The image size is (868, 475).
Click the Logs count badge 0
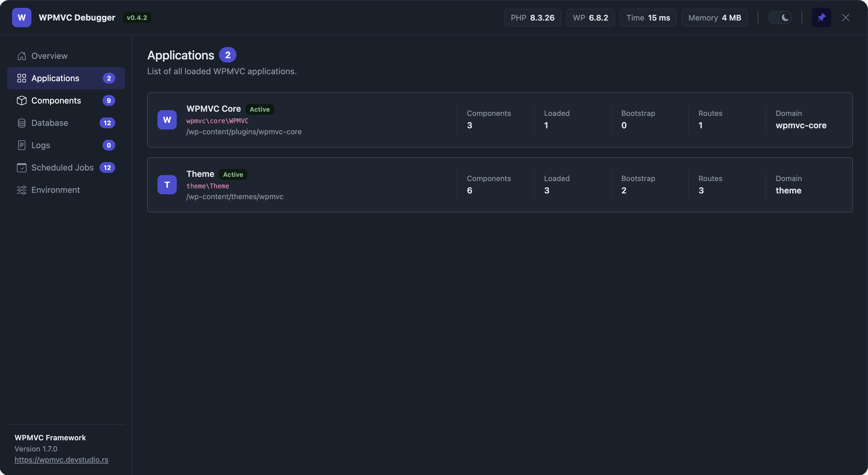pyautogui.click(x=109, y=145)
